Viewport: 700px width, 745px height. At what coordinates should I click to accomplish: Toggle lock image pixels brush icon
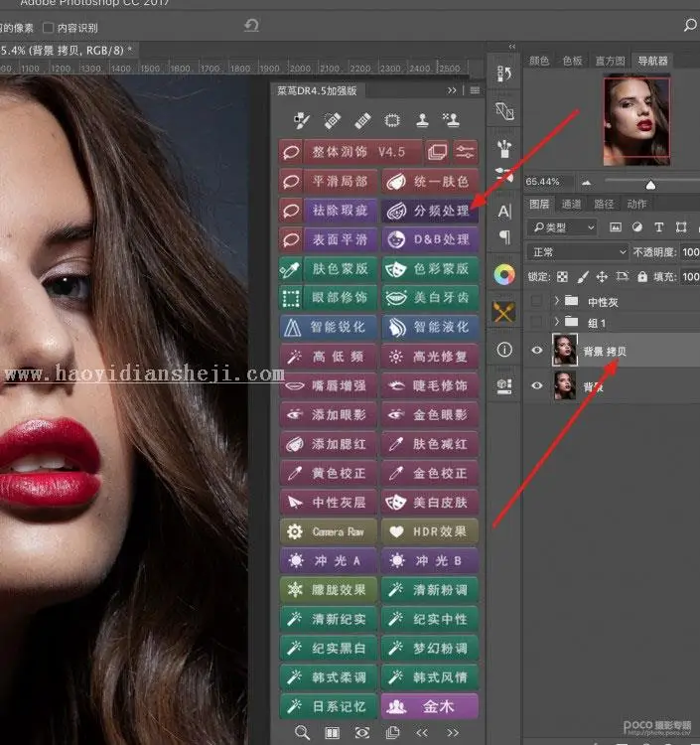[583, 276]
